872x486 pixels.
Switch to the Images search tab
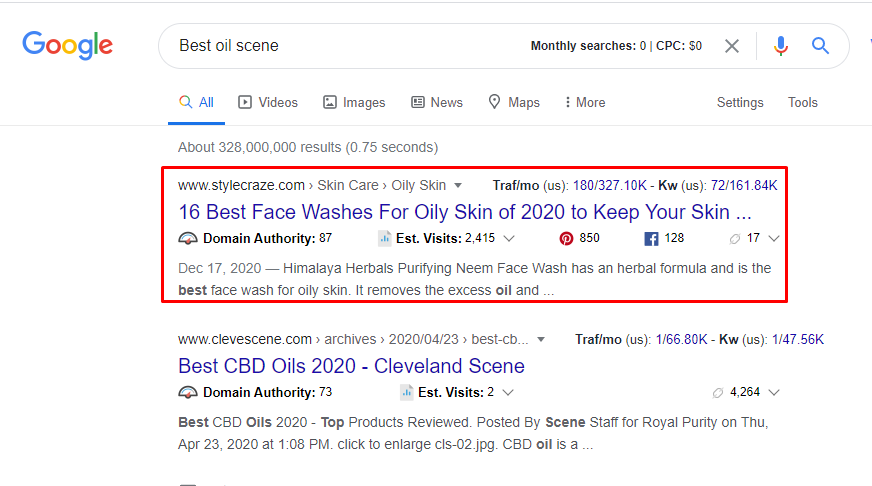point(354,102)
